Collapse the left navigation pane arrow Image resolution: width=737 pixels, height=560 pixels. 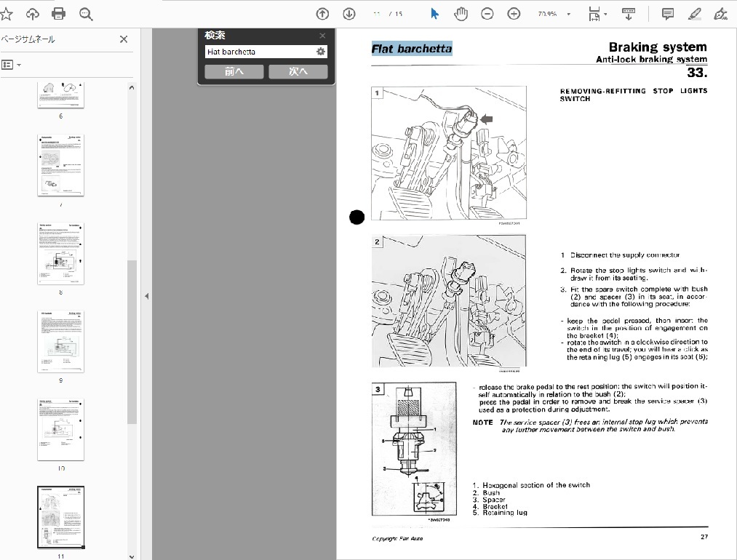coord(147,296)
